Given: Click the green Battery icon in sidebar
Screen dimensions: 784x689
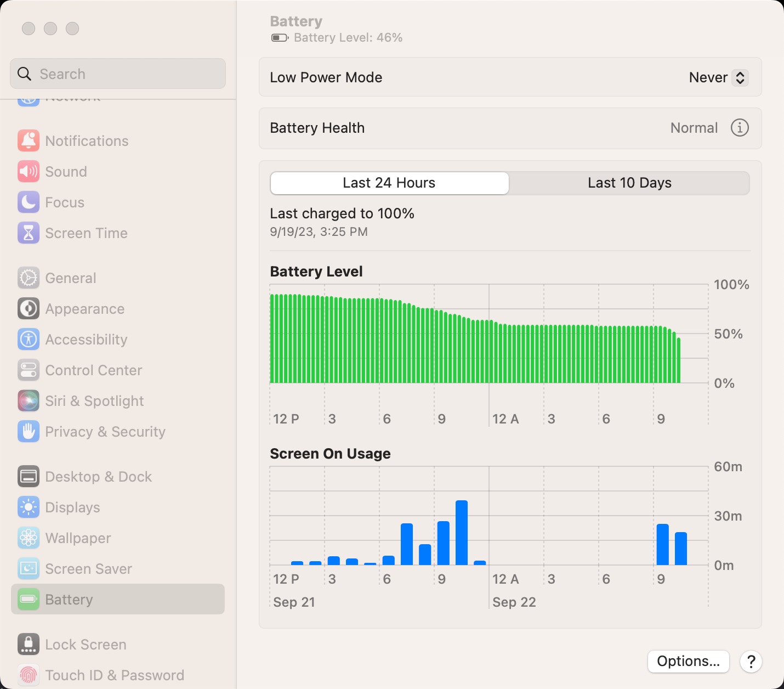Looking at the screenshot, I should pyautogui.click(x=29, y=600).
